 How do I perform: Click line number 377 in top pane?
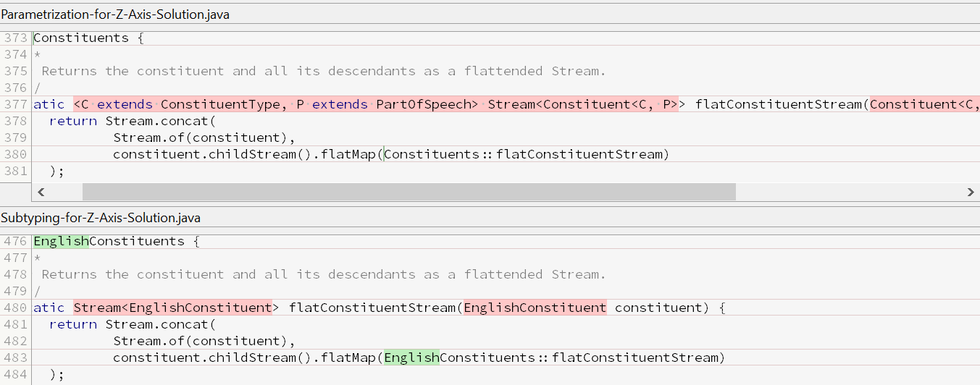(14, 104)
